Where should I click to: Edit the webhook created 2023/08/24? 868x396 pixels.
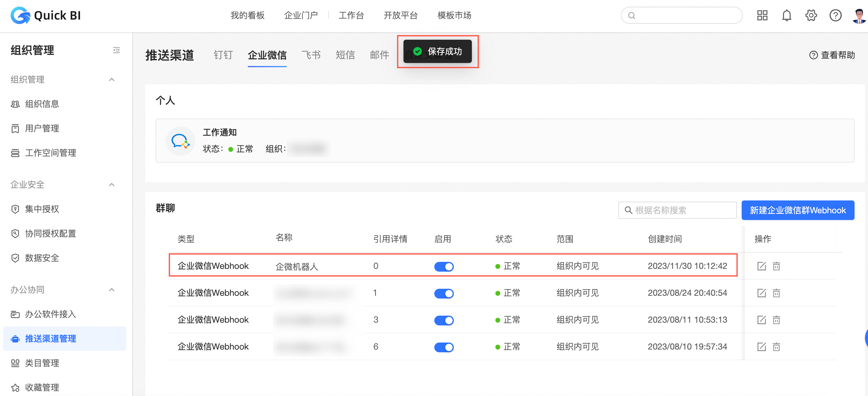click(761, 293)
